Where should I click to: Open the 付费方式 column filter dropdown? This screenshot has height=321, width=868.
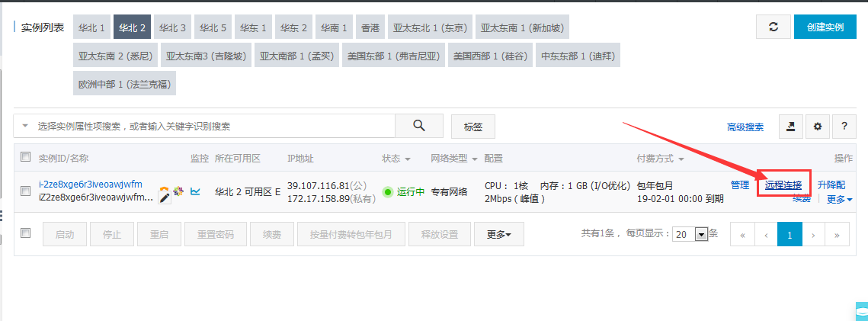click(681, 159)
